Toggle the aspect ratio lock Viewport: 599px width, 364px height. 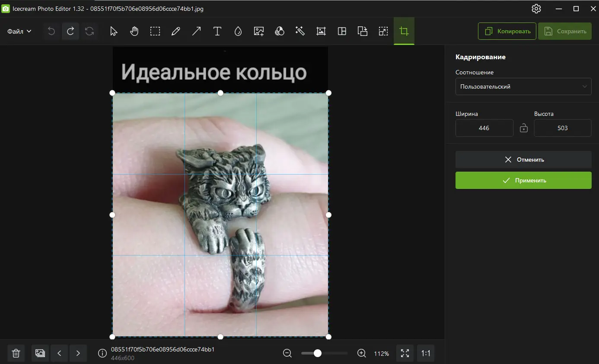[x=523, y=128]
